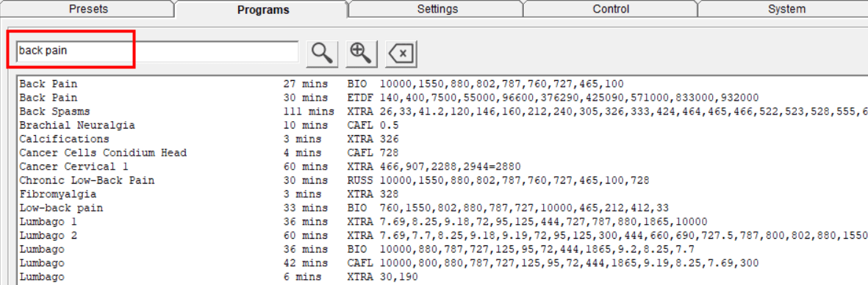Select the Lumbago XTRA 6 mins program

tap(442, 277)
